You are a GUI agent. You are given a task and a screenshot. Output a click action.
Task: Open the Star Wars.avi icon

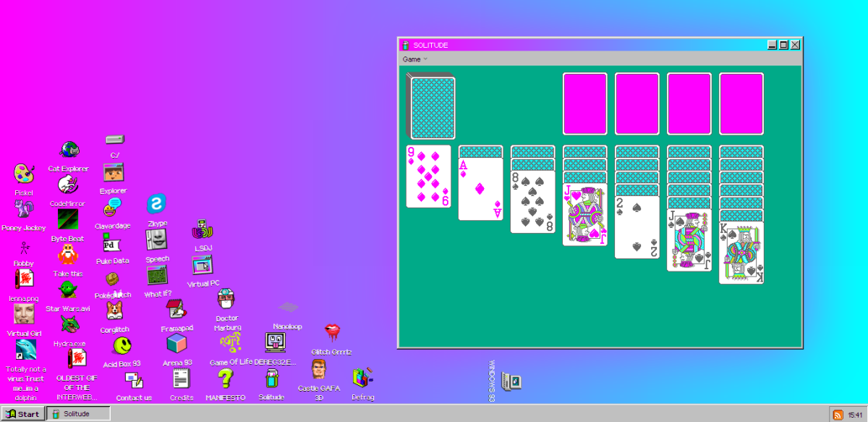[x=67, y=290]
